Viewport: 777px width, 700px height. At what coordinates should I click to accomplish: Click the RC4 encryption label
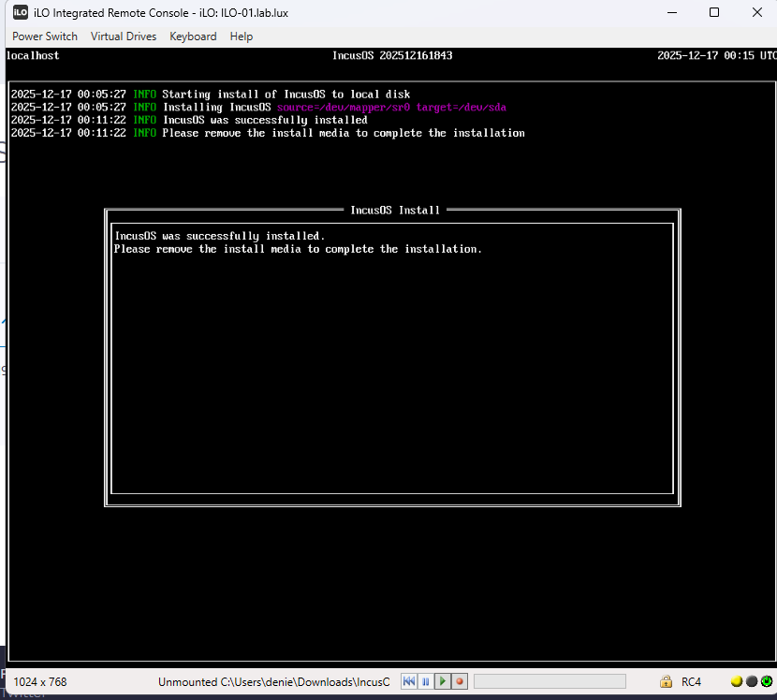692,682
